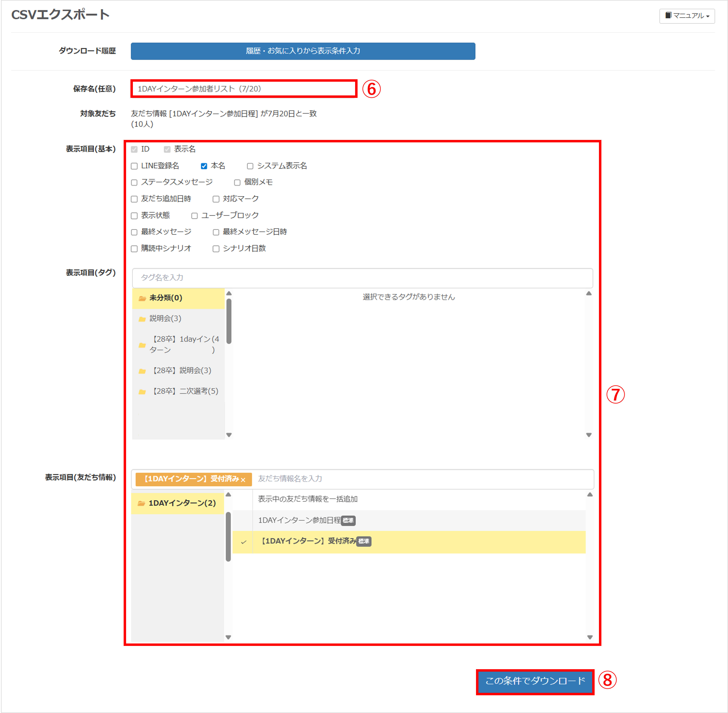Click the 未分類 folder icon
Screen dimensions: 728x713
[142, 298]
